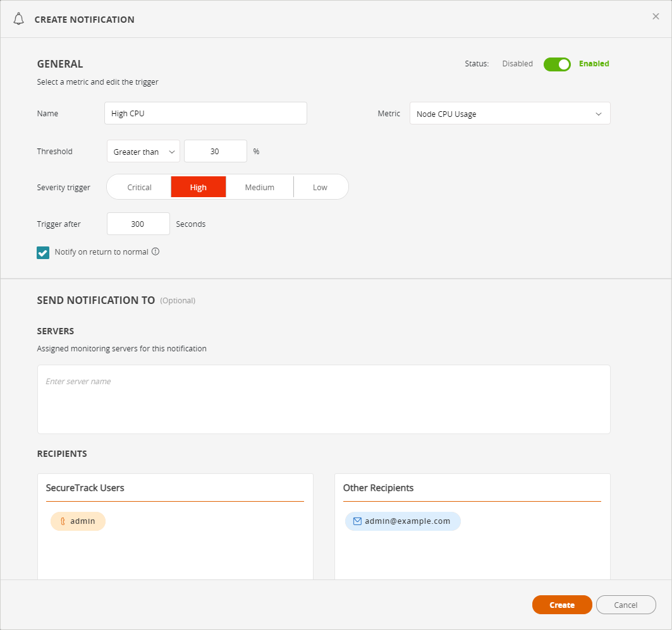This screenshot has height=630, width=672.
Task: Open the Metric dropdown Node CPU Usage
Action: click(x=510, y=114)
